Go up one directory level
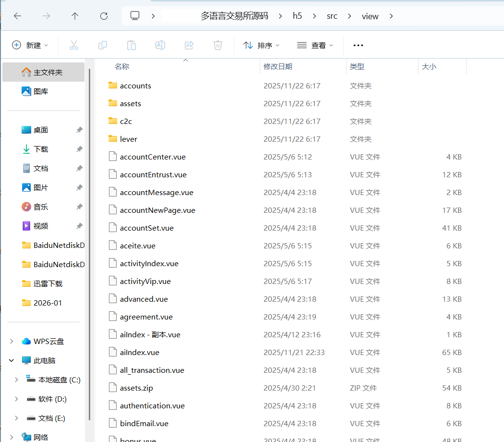This screenshot has width=504, height=442. click(x=75, y=16)
